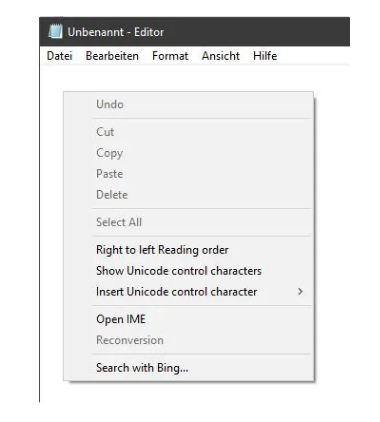Choose Select All from context menu
380x422 pixels.
point(188,222)
